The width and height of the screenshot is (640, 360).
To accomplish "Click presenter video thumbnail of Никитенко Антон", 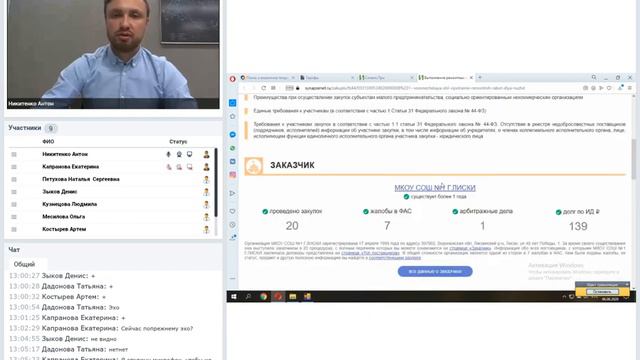I will 113,54.
